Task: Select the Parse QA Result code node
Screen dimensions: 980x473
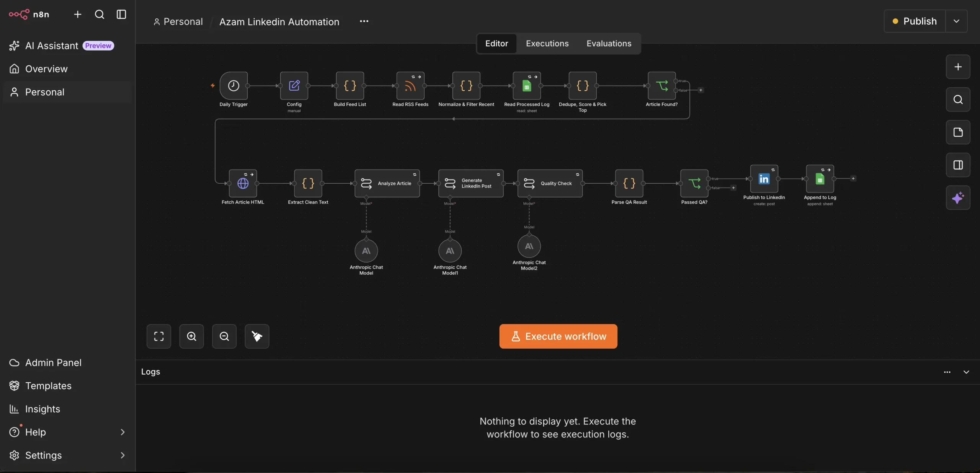Action: pos(629,183)
